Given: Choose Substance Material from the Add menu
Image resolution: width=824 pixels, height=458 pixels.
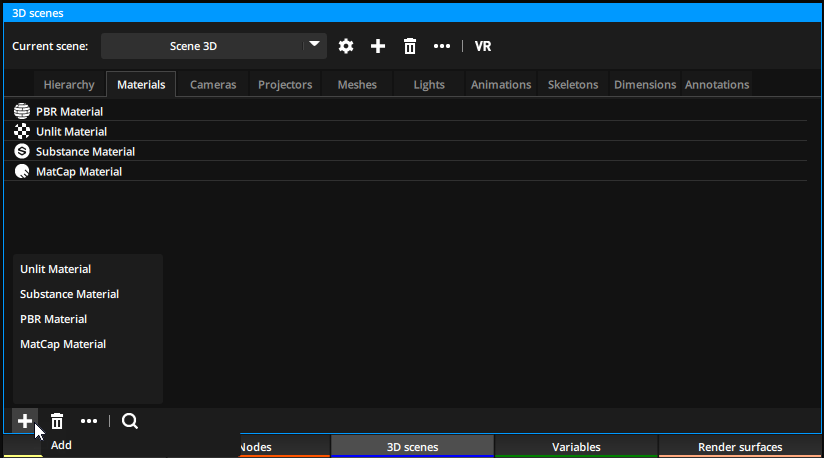Looking at the screenshot, I should [88, 294].
